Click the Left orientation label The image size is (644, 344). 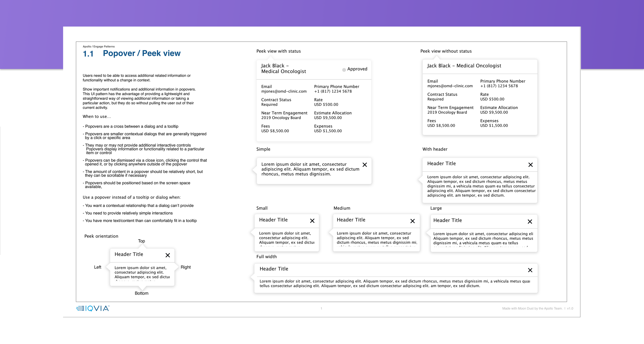pyautogui.click(x=97, y=267)
